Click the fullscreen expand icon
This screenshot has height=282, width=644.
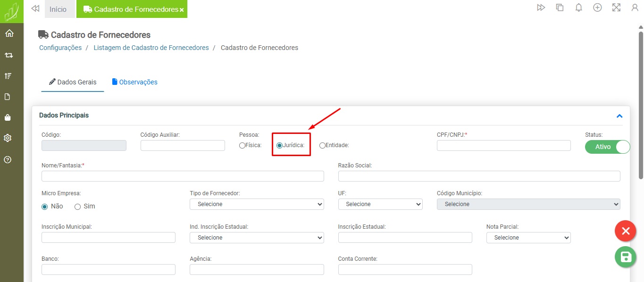click(x=616, y=8)
